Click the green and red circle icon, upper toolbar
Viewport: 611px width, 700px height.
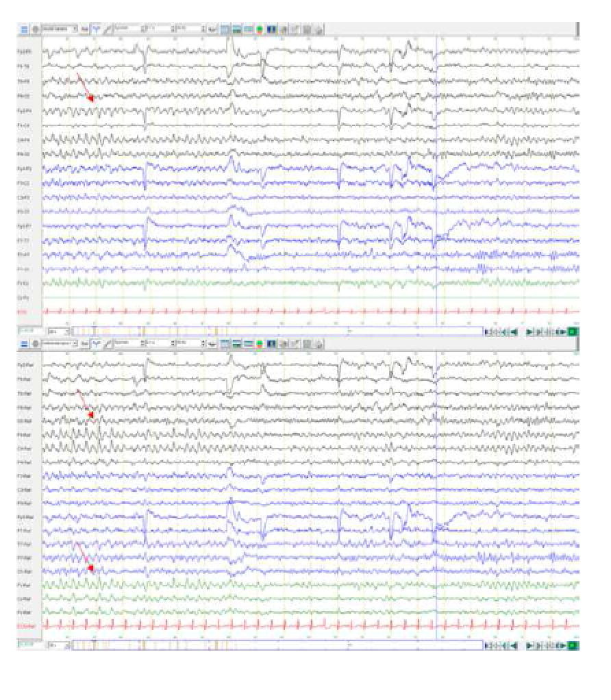260,29
